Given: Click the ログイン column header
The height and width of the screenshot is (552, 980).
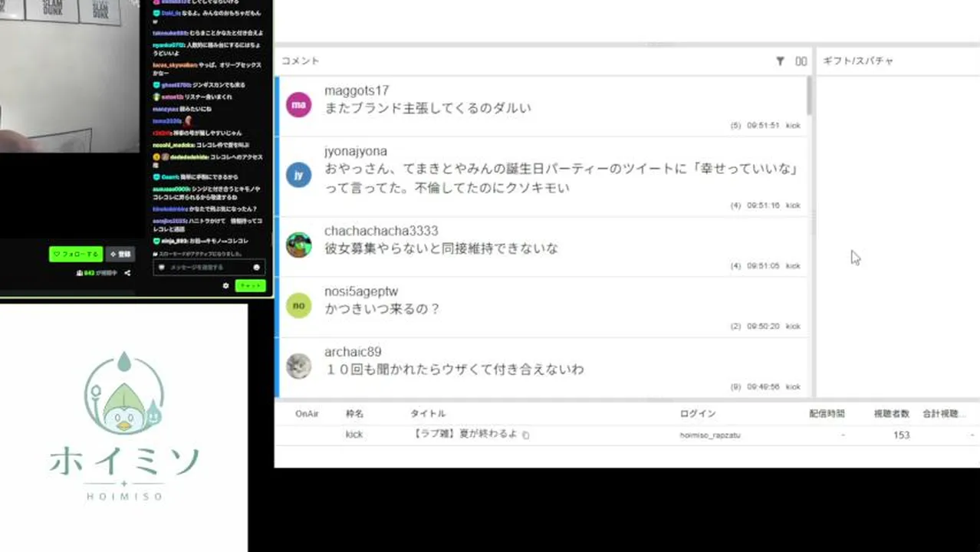Looking at the screenshot, I should point(698,414).
